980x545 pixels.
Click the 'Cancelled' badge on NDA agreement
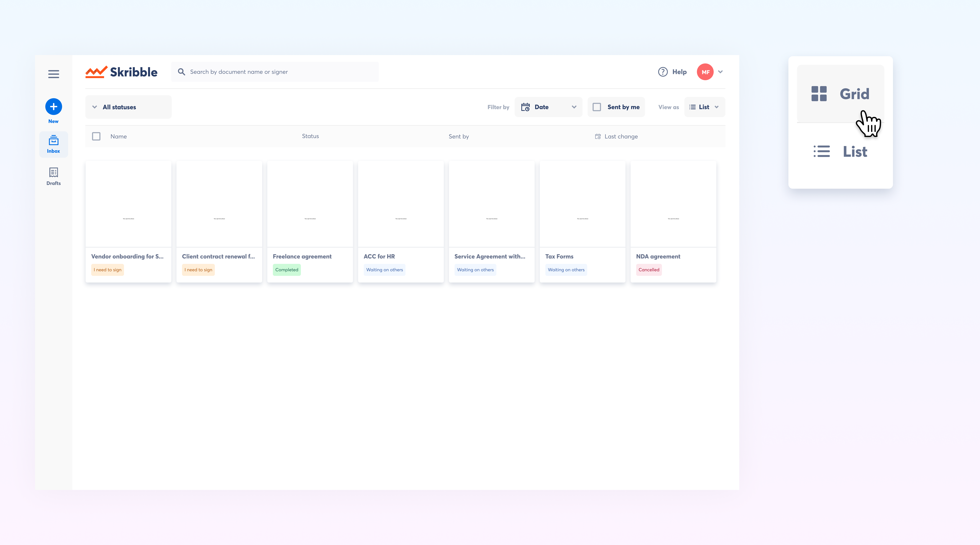pyautogui.click(x=649, y=270)
